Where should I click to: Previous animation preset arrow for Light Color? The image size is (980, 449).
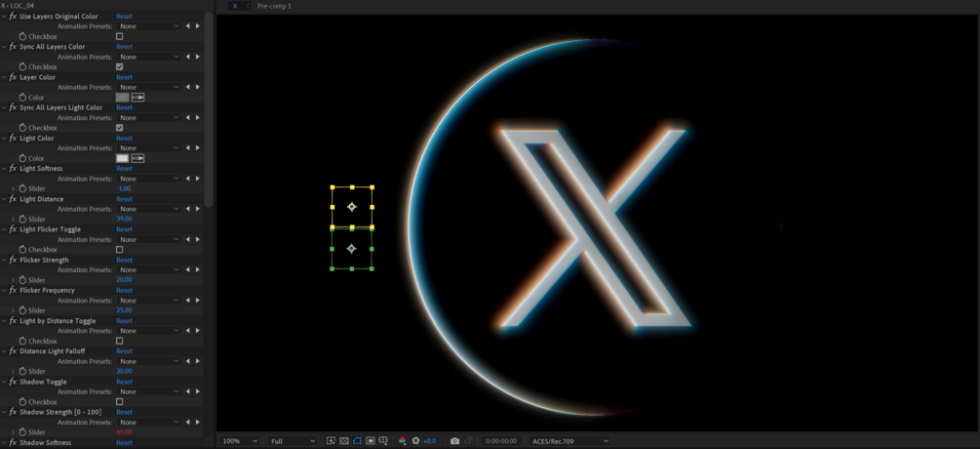point(187,148)
